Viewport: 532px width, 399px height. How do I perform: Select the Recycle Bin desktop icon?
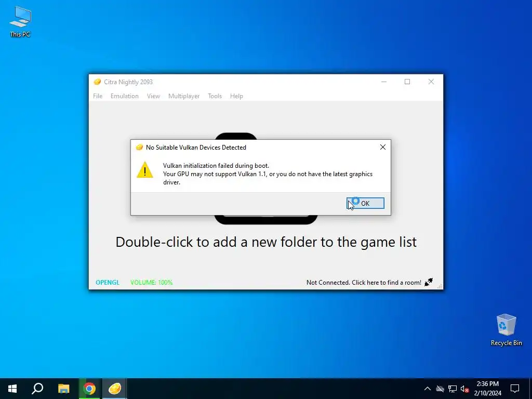pos(506,330)
